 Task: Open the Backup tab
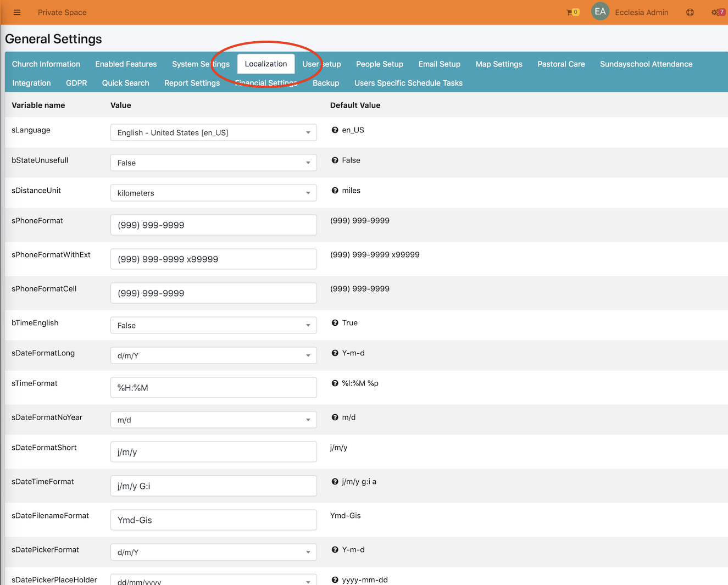[x=326, y=83]
